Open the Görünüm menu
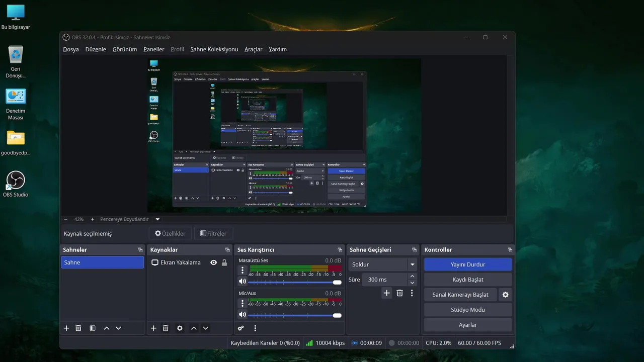The width and height of the screenshot is (644, 362). 125,49
